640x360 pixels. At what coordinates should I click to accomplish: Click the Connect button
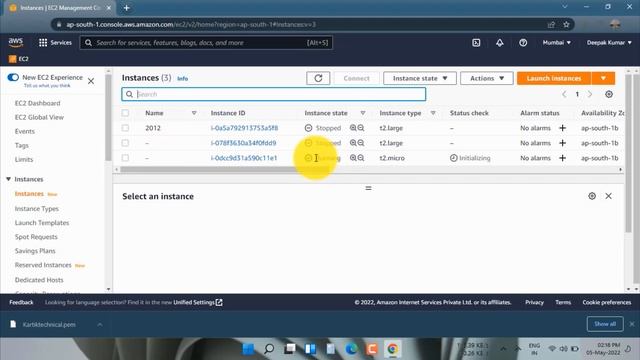tap(356, 78)
